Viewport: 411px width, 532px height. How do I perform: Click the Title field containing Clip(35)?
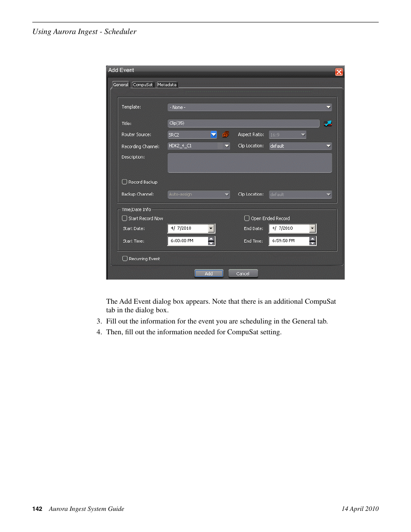click(243, 123)
